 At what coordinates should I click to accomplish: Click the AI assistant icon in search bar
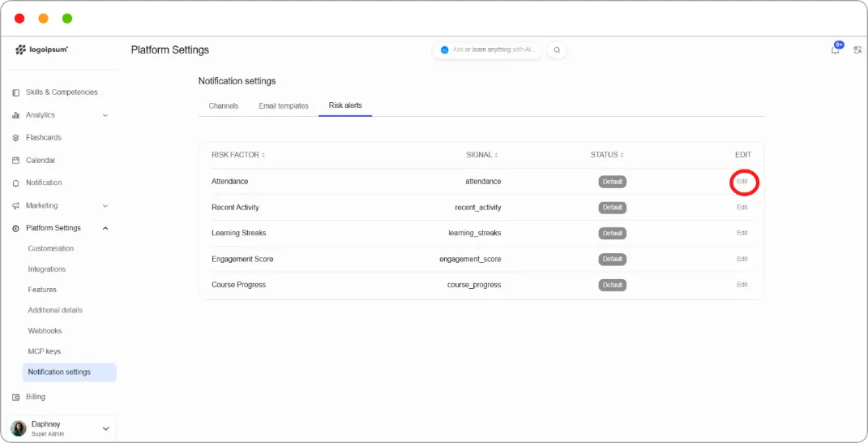click(x=444, y=50)
